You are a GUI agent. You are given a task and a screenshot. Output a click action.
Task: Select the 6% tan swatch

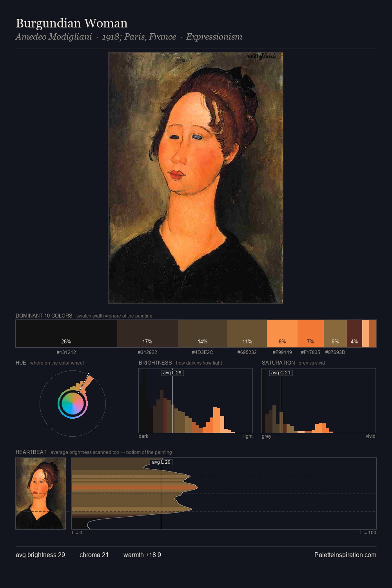click(335, 334)
